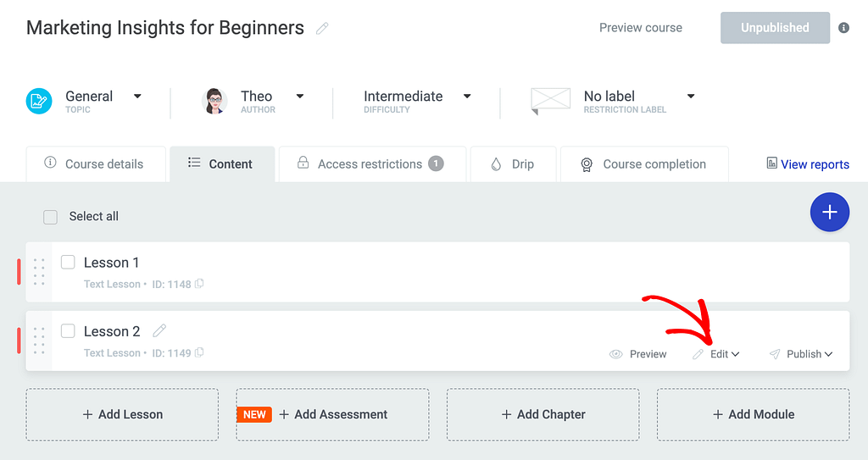The height and width of the screenshot is (460, 868).
Task: Check the Select all checkbox
Action: (x=51, y=217)
